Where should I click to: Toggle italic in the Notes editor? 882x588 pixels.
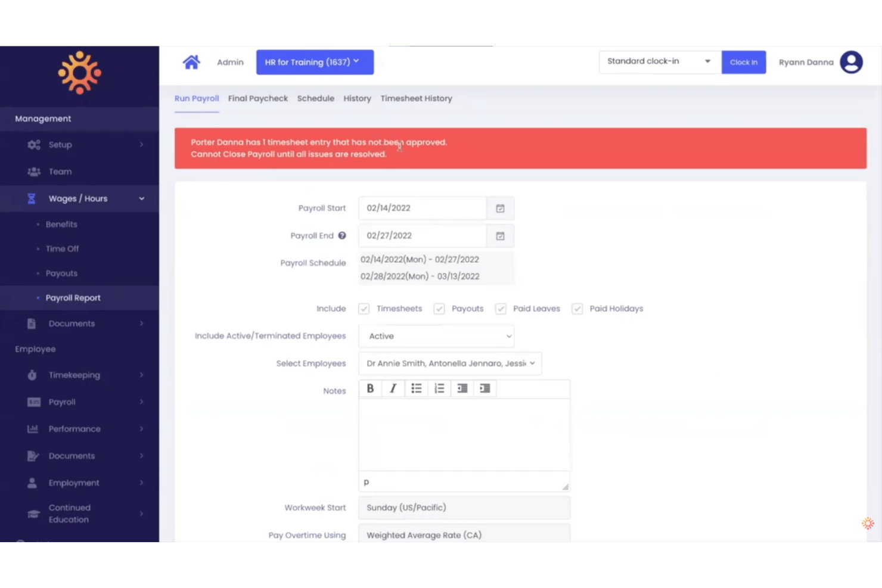pyautogui.click(x=393, y=388)
